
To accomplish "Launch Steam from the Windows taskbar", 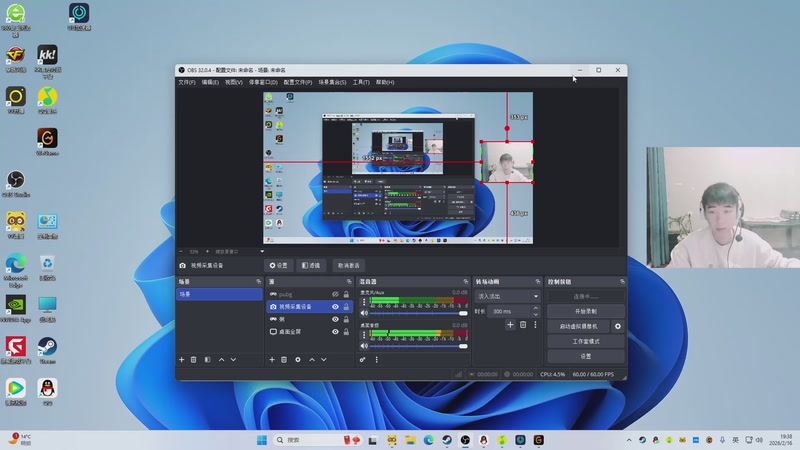I will 447,440.
